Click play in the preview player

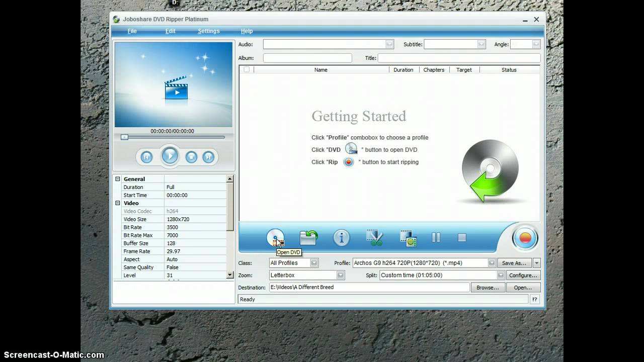coord(170,156)
